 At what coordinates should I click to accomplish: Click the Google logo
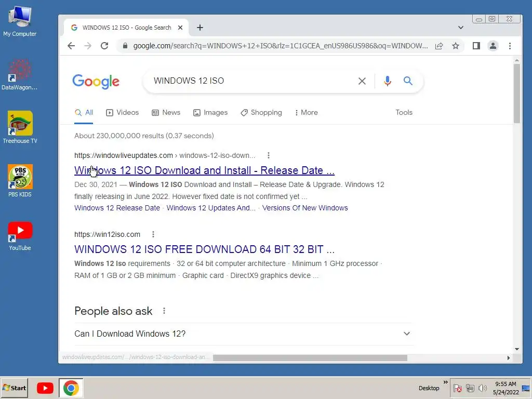point(96,82)
